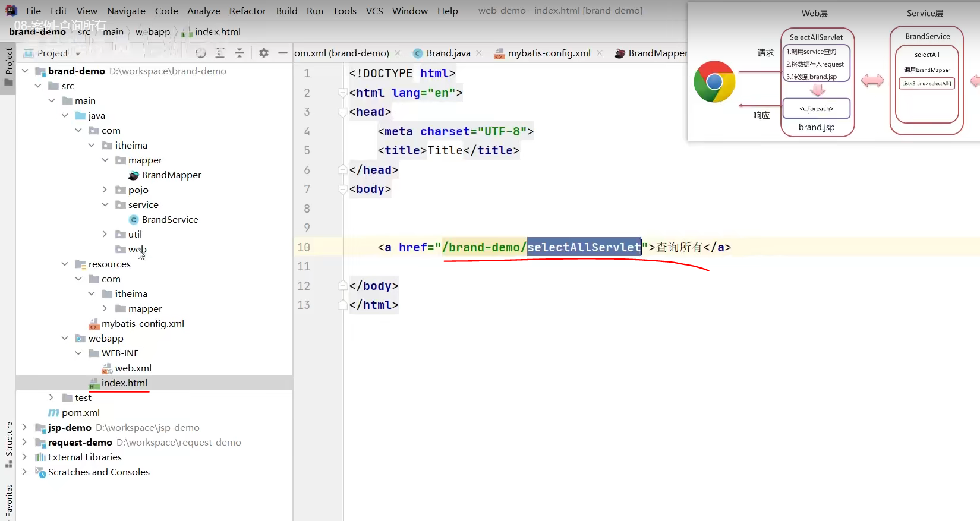Viewport: 980px width, 521px height.
Task: Expand the test folder
Action: tap(52, 397)
